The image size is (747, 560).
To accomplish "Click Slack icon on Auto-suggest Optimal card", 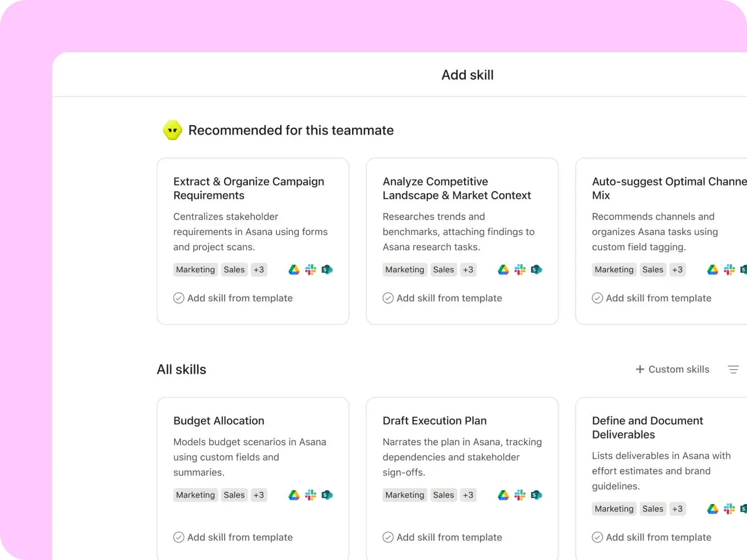I will click(729, 270).
